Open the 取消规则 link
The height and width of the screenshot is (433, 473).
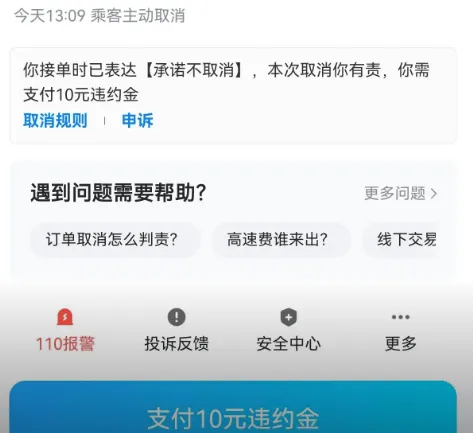(55, 120)
